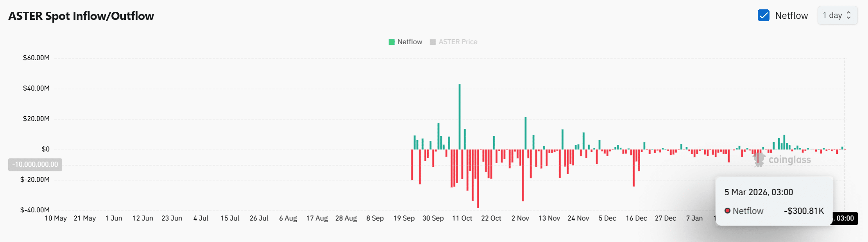
Task: Click the -10,000,000.00 y-axis crosshair label
Action: (35, 164)
